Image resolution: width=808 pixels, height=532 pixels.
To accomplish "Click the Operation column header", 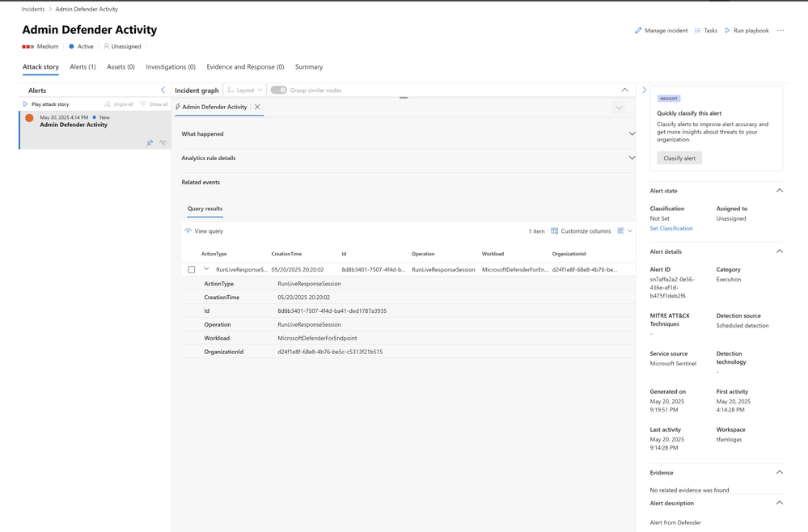I will [x=423, y=254].
